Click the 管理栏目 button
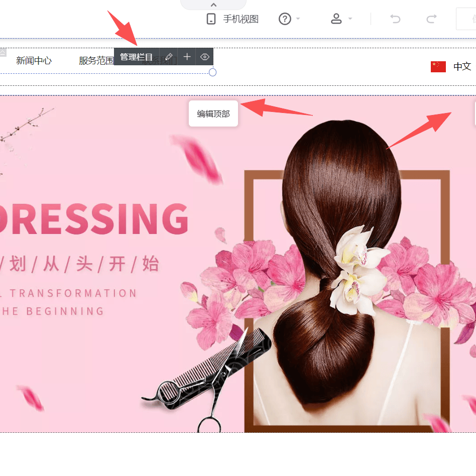 [x=136, y=57]
